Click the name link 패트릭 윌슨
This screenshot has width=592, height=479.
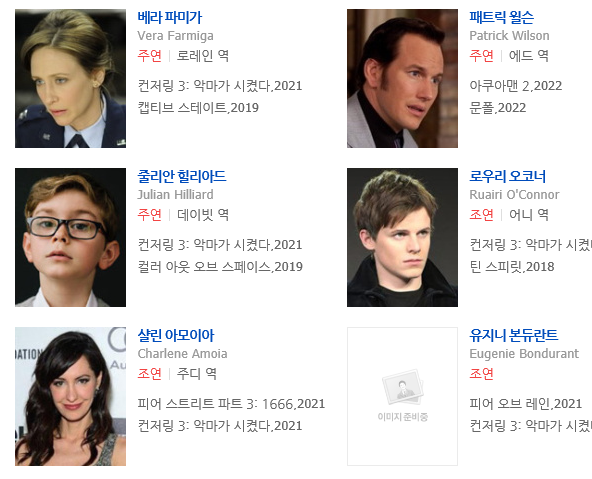[501, 17]
